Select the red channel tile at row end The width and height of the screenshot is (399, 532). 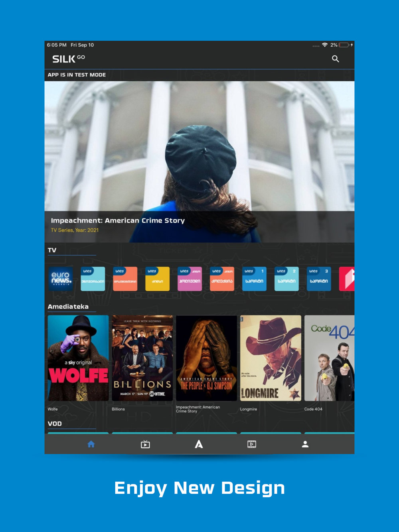pyautogui.click(x=347, y=279)
